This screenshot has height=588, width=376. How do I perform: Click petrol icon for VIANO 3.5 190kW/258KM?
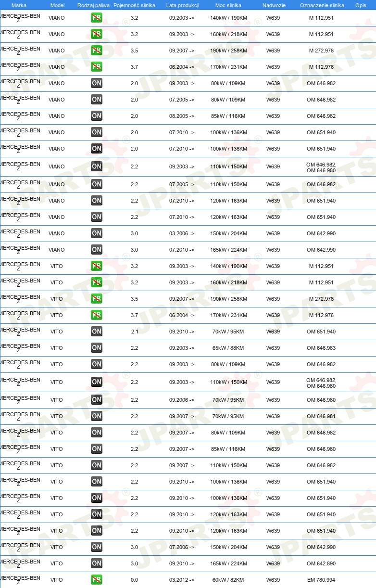97,51
